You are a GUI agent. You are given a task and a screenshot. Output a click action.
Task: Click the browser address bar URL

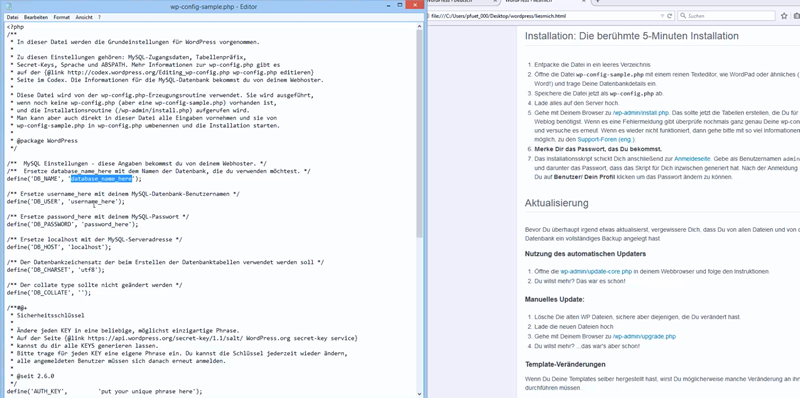(x=498, y=16)
